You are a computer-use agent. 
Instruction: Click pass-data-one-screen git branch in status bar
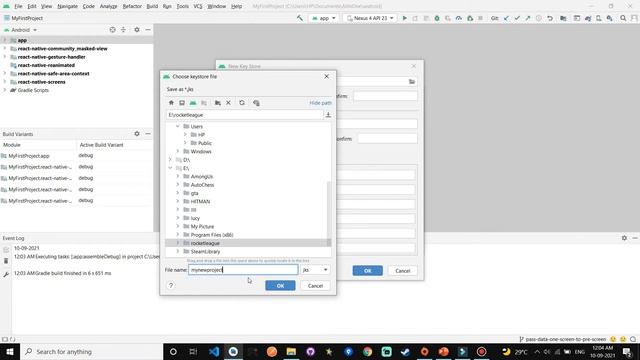[x=563, y=339]
